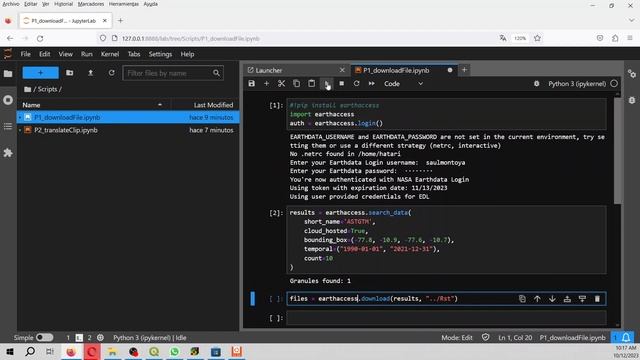Move the active cell up
640x360 pixels.
click(x=537, y=299)
